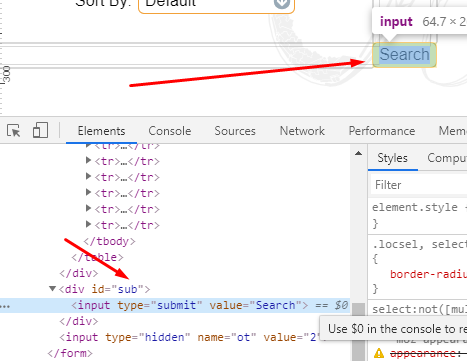Click the Styles Filter input field
Image resolution: width=467 pixels, height=361 pixels.
tap(419, 185)
